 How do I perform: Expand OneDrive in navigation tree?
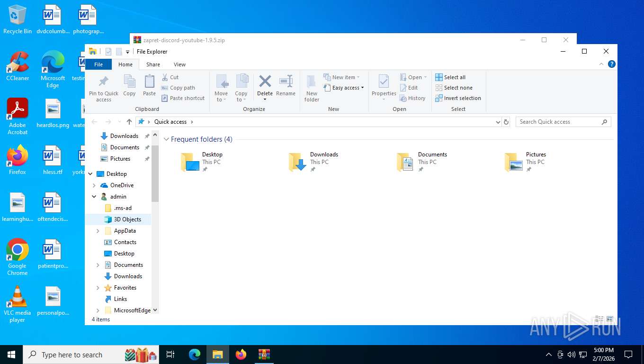[94, 185]
